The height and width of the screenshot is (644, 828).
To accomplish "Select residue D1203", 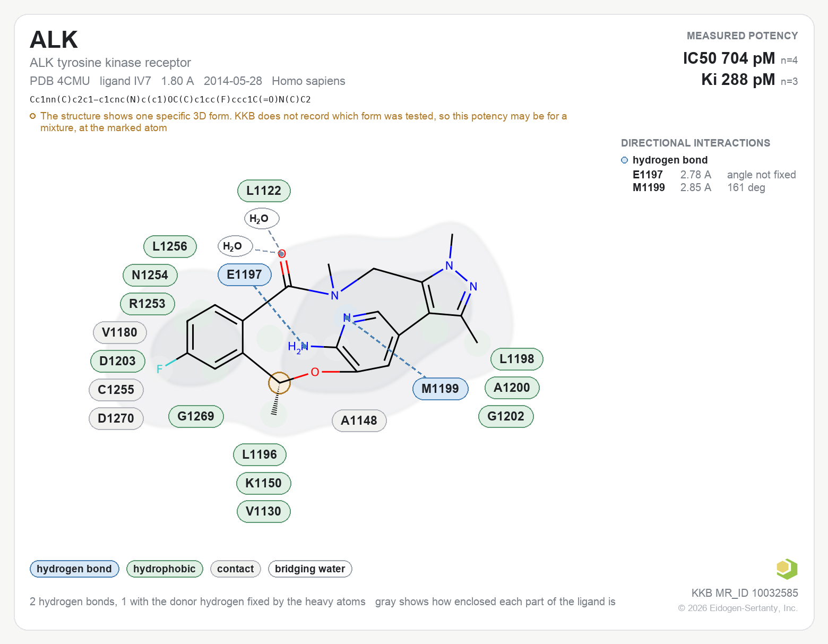I will (118, 361).
